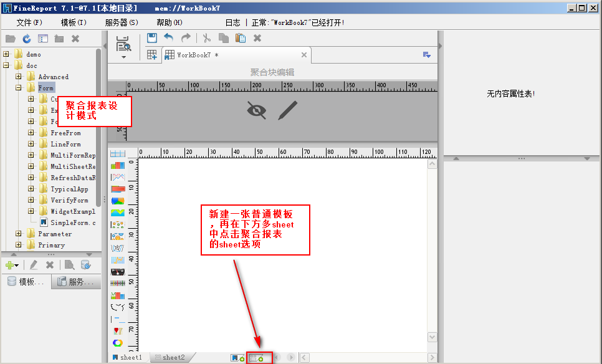The width and height of the screenshot is (602, 364).
Task: Open the 帮助(H) menu
Action: (x=170, y=22)
